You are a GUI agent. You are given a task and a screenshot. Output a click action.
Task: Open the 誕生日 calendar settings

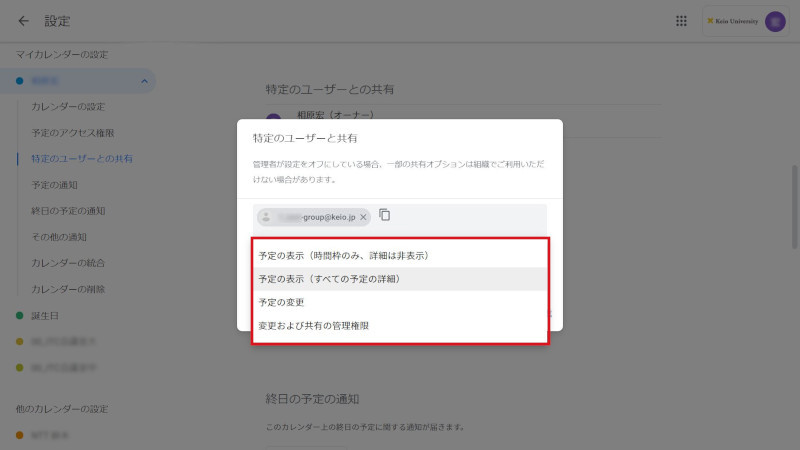(x=48, y=316)
